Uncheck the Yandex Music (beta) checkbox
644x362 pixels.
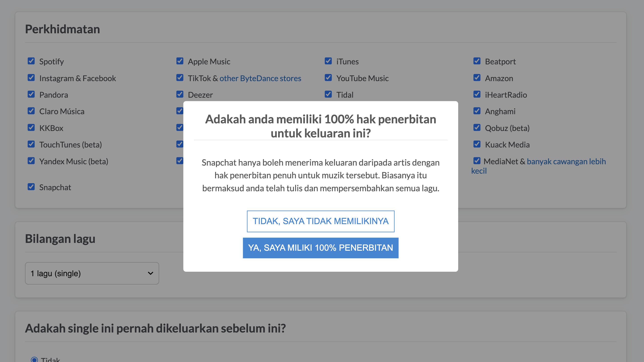point(31,161)
